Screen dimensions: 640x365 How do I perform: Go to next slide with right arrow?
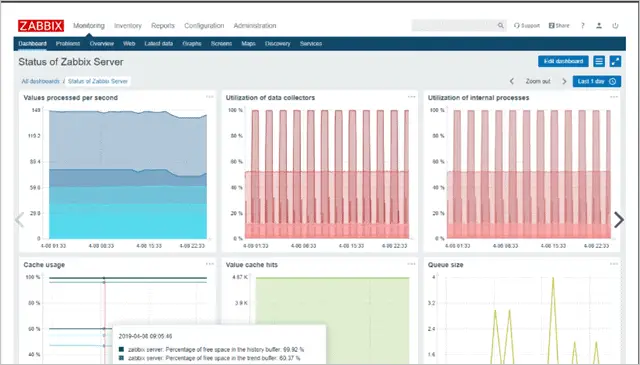pyautogui.click(x=619, y=220)
